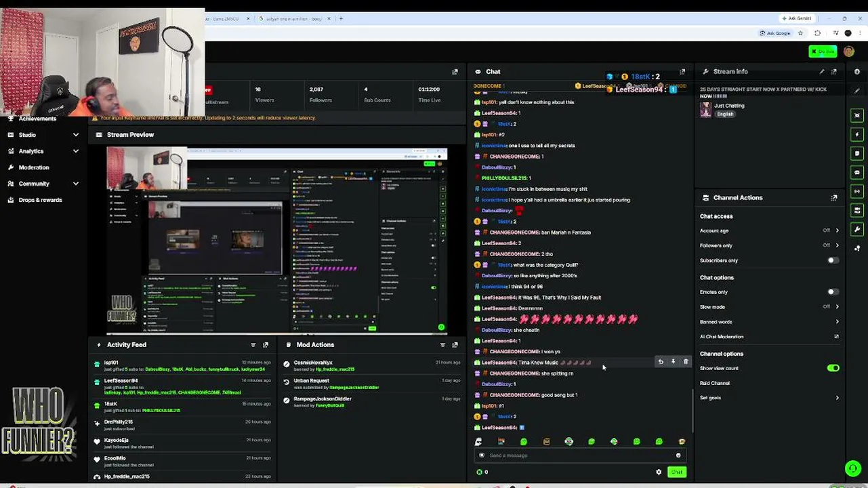Click PHILLYBOULSIL215 username in chat
This screenshot has width=868, height=488.
click(x=504, y=178)
